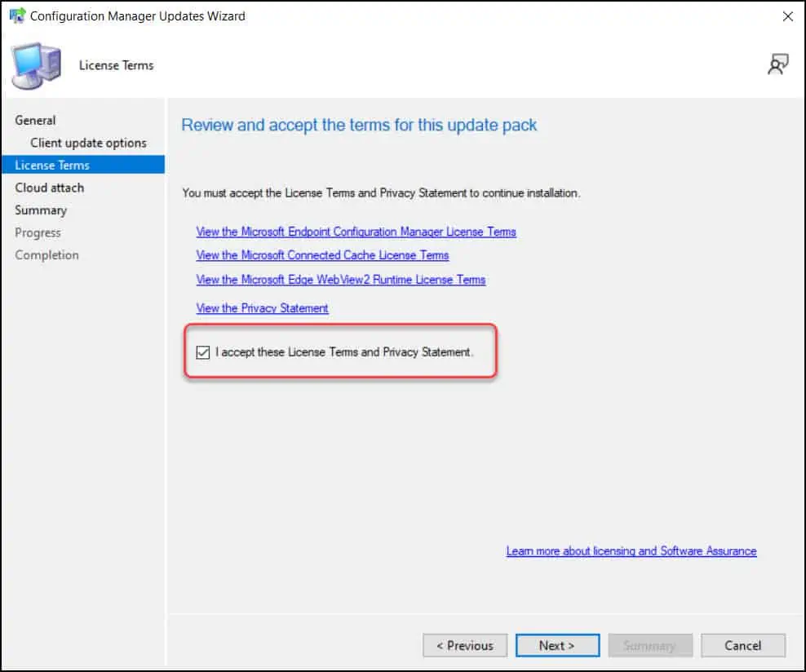Click the 'Review and accept the terms' heading
Screen dimensions: 806x672
[359, 125]
